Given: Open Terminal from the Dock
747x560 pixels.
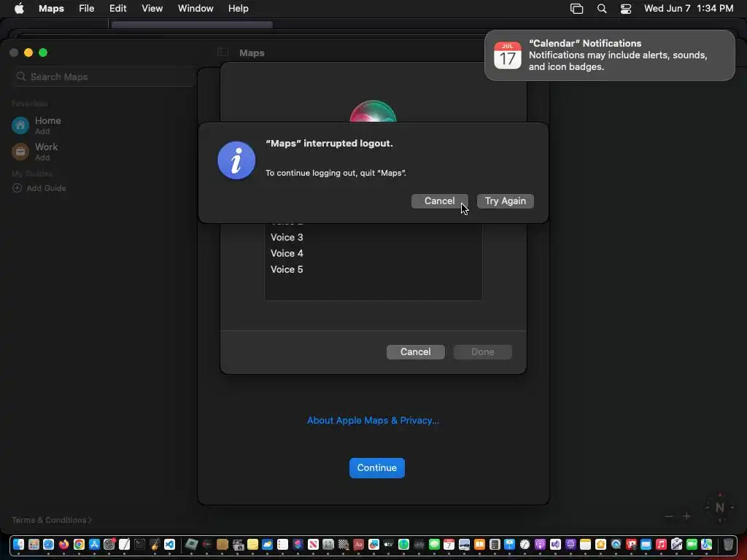Looking at the screenshot, I should click(x=139, y=544).
